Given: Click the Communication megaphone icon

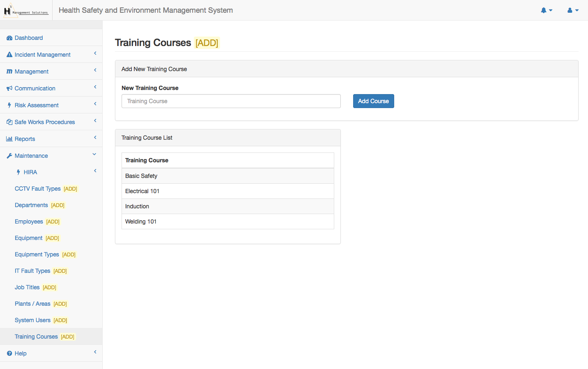Looking at the screenshot, I should [x=9, y=88].
